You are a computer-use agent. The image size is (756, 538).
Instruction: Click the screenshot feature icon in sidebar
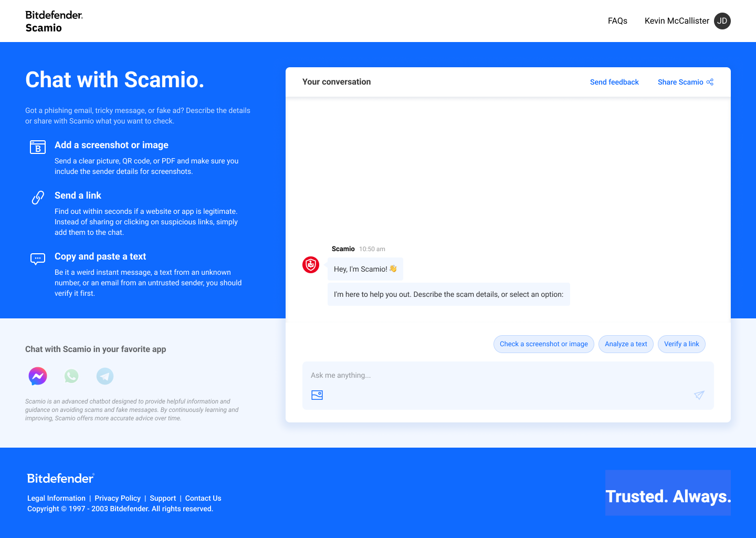click(x=37, y=148)
